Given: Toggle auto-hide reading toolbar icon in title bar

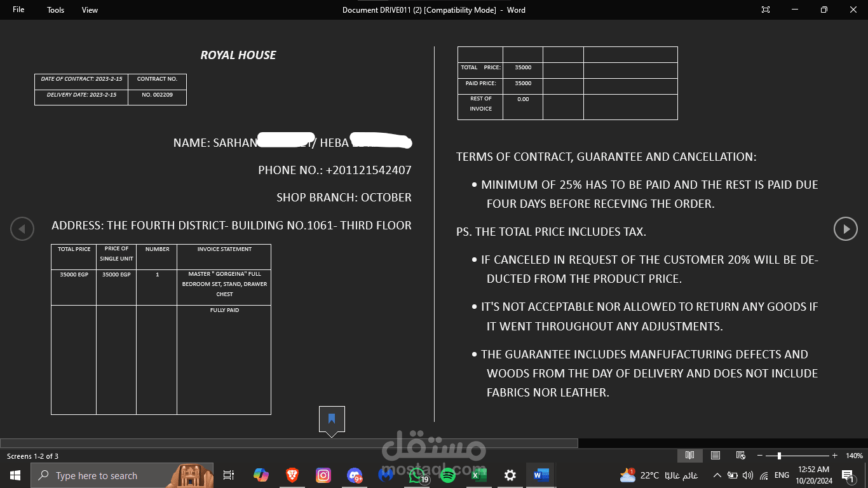Looking at the screenshot, I should pyautogui.click(x=766, y=10).
